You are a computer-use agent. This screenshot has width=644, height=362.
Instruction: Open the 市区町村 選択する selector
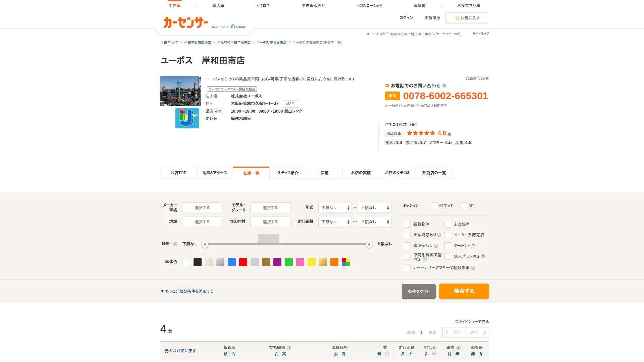click(x=270, y=222)
